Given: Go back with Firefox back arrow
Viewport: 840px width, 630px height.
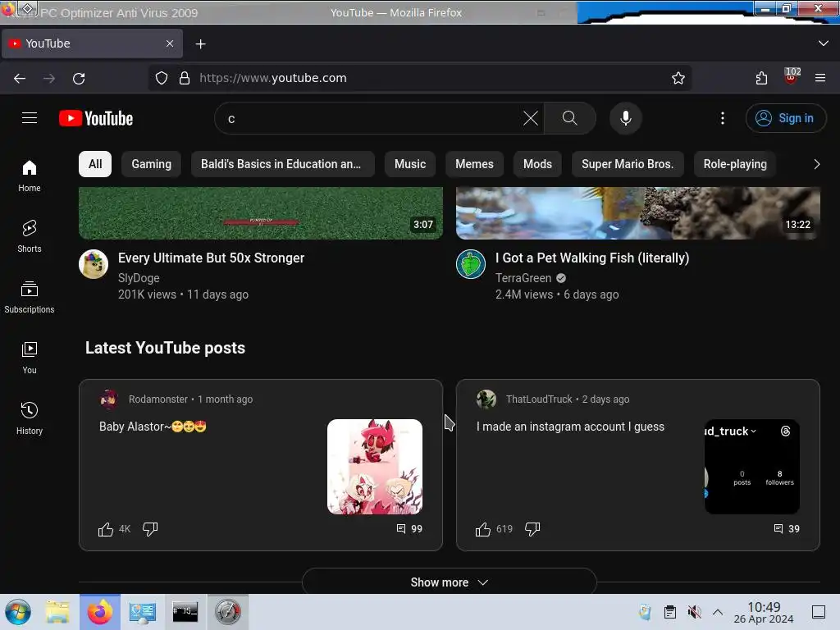Looking at the screenshot, I should [20, 78].
